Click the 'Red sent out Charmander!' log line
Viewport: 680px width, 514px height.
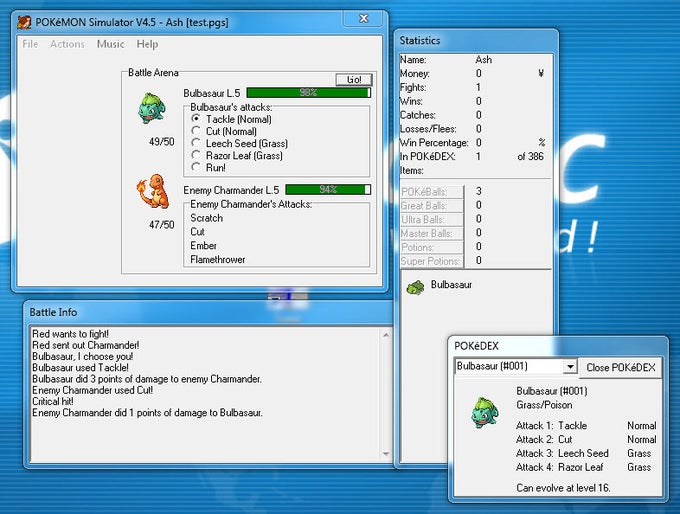(85, 345)
